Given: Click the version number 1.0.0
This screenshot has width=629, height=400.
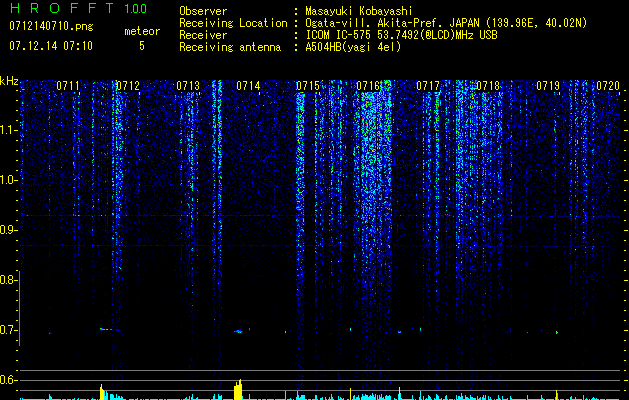Looking at the screenshot, I should pos(136,8).
